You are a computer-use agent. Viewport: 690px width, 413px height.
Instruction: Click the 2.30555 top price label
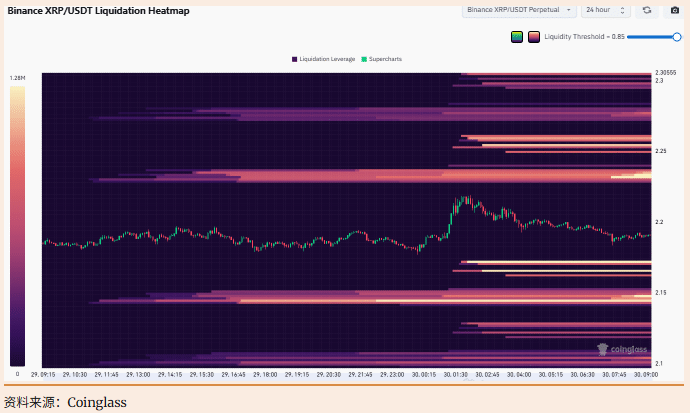click(x=665, y=73)
